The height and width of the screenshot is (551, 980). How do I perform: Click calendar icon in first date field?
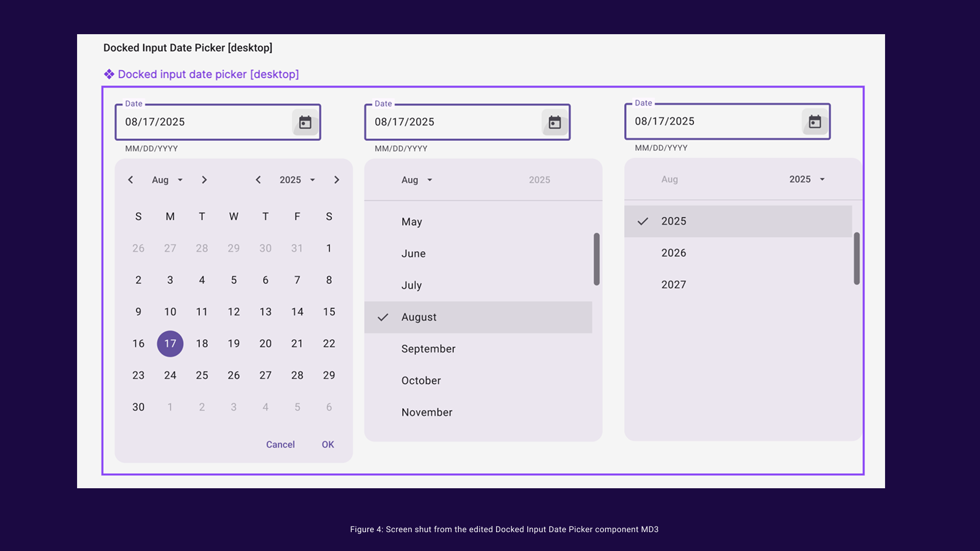tap(305, 122)
